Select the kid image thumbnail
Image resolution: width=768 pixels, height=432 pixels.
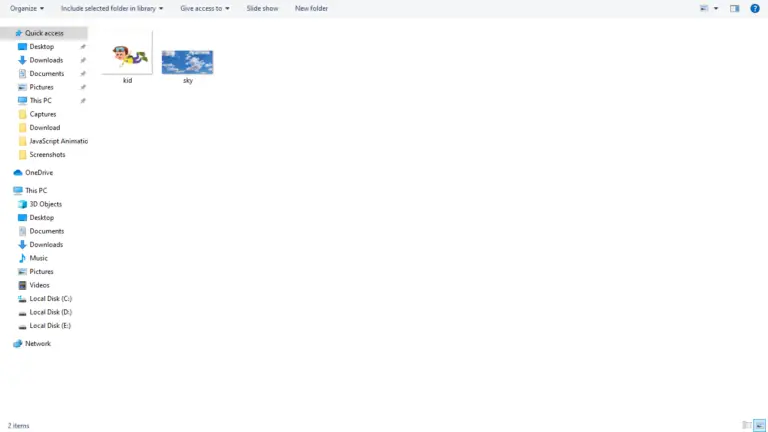coord(128,59)
